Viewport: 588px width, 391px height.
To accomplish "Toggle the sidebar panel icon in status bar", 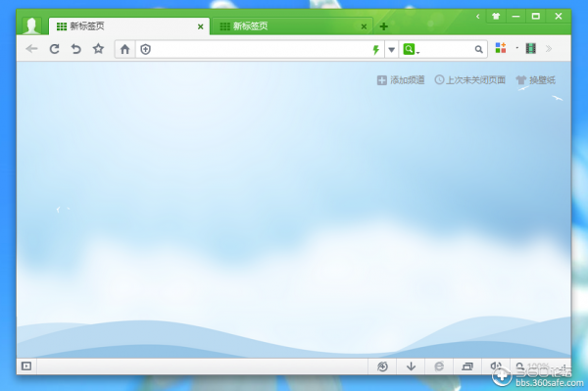I will pyautogui.click(x=26, y=366).
